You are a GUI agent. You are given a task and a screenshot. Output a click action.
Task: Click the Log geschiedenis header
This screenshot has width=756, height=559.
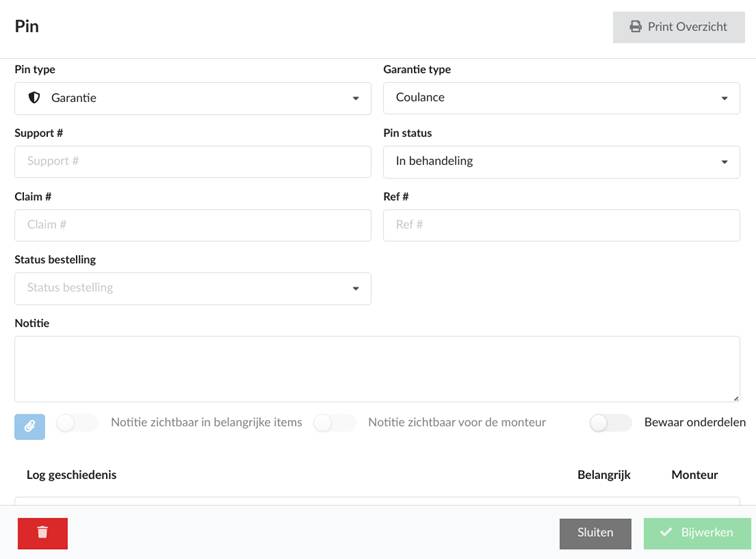(71, 475)
